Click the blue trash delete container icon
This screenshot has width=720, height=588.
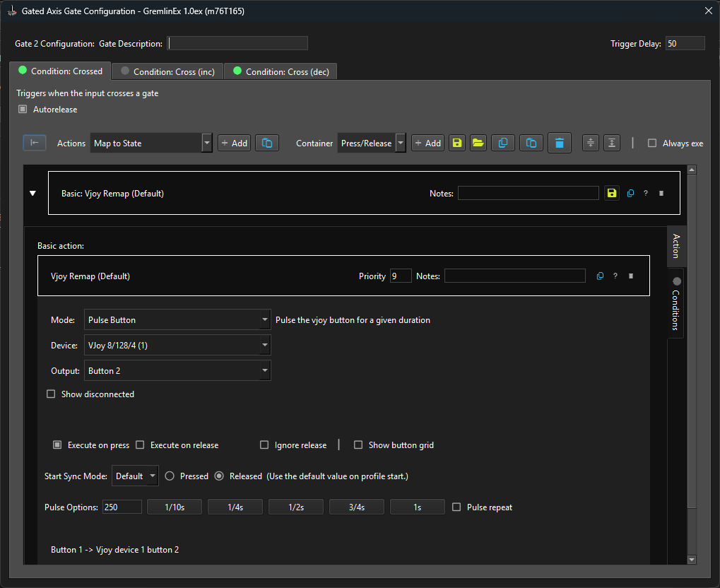[x=559, y=143]
